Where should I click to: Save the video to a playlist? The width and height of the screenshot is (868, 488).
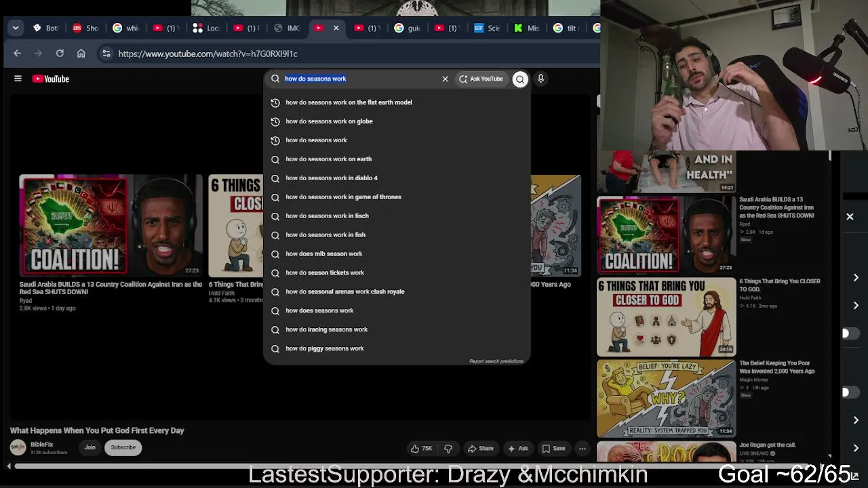[x=553, y=448]
